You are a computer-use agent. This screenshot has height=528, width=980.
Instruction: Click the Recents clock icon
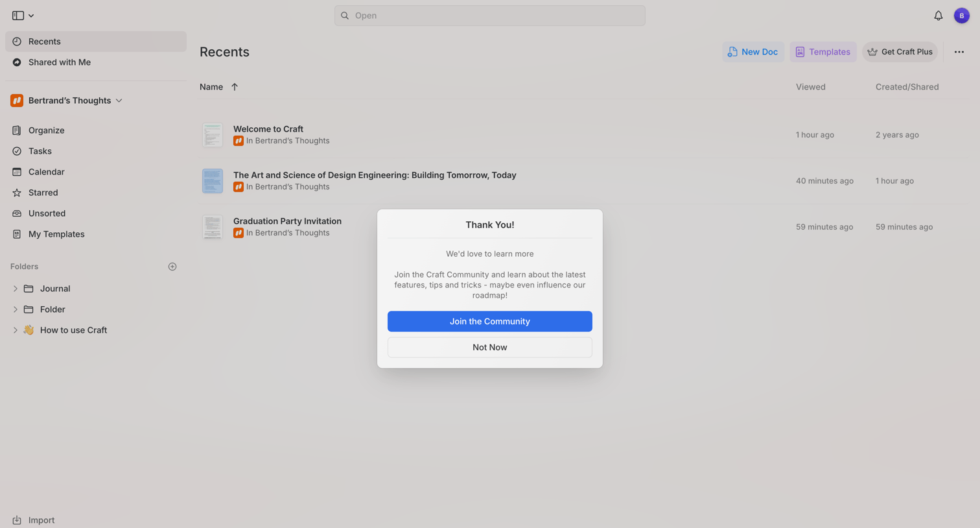pos(17,42)
